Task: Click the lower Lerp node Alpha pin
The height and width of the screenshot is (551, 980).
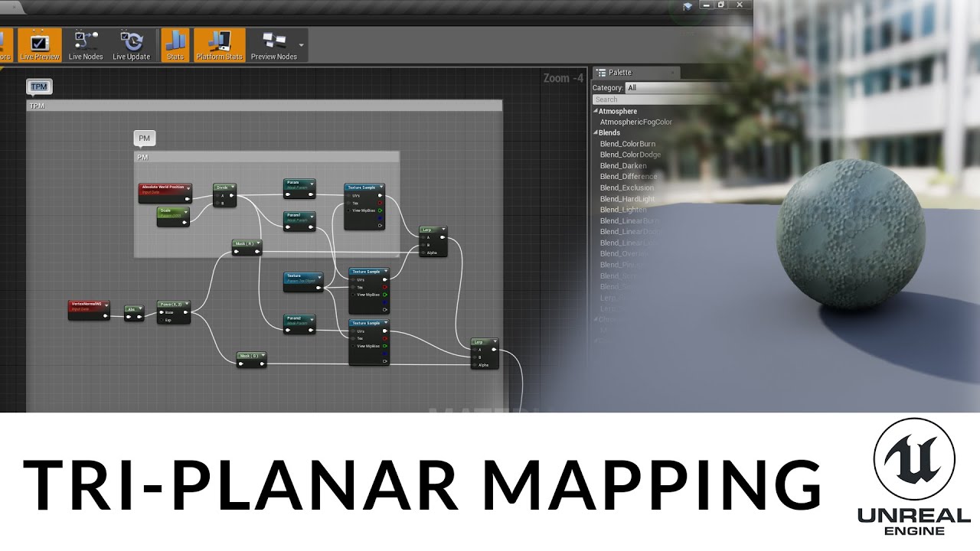Action: coord(475,365)
